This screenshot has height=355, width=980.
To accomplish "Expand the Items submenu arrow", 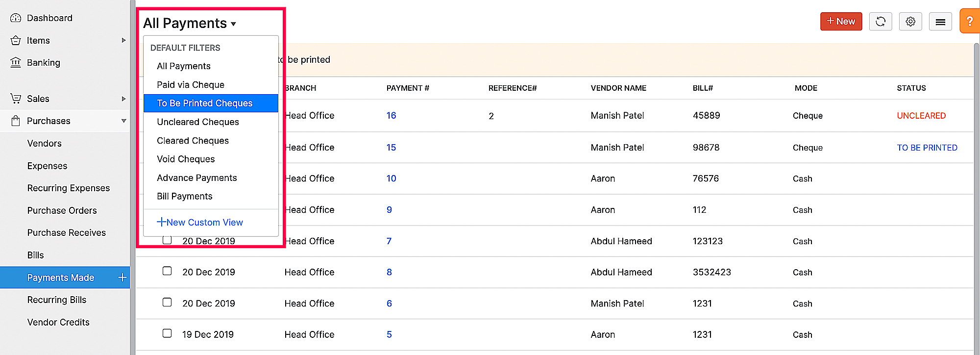I will point(123,40).
